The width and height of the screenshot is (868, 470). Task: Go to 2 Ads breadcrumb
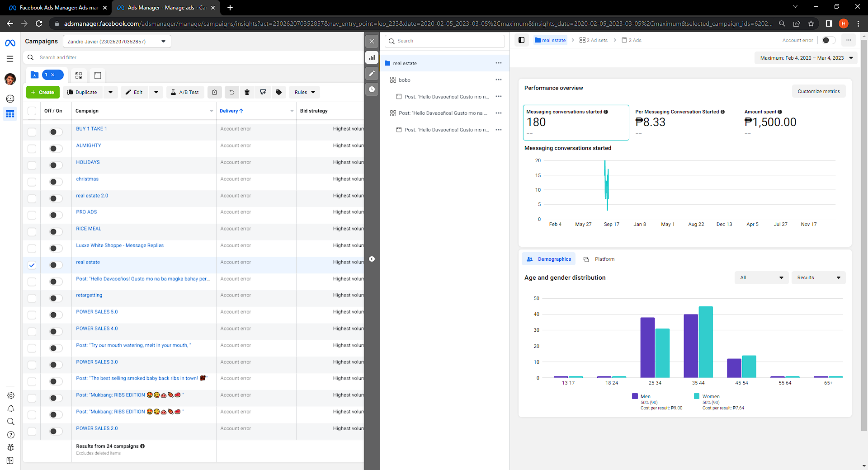pos(632,40)
